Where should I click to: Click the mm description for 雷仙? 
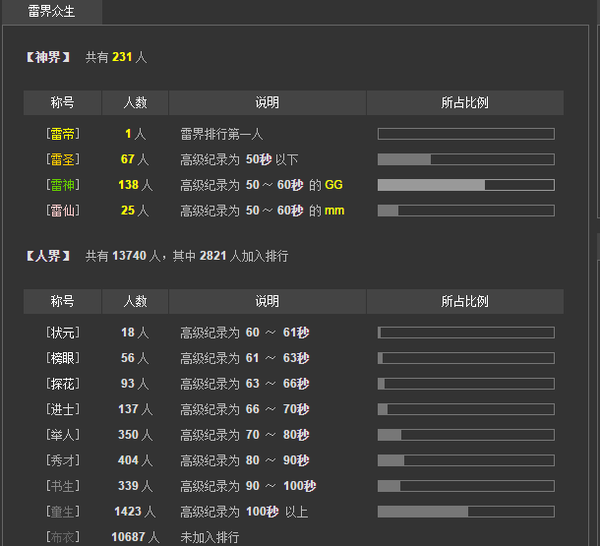pos(262,210)
